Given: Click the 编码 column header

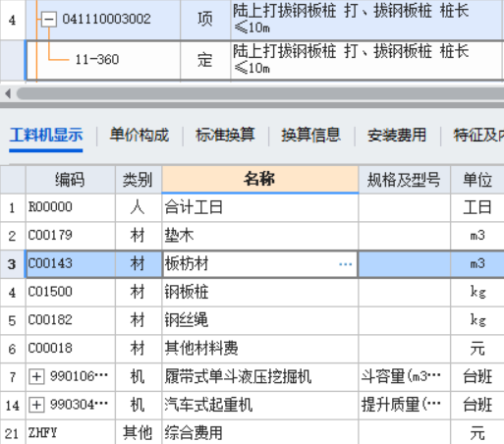Looking at the screenshot, I should tap(70, 180).
